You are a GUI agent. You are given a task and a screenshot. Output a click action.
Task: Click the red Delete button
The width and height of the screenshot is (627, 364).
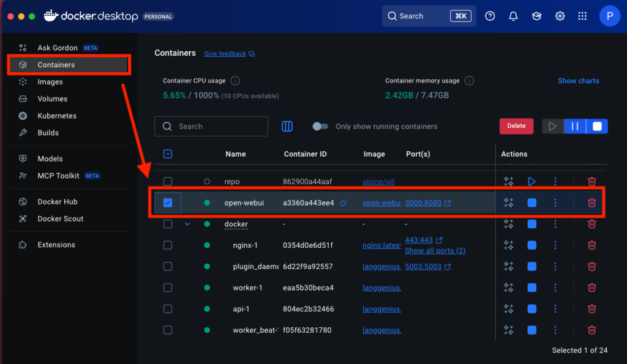[516, 126]
